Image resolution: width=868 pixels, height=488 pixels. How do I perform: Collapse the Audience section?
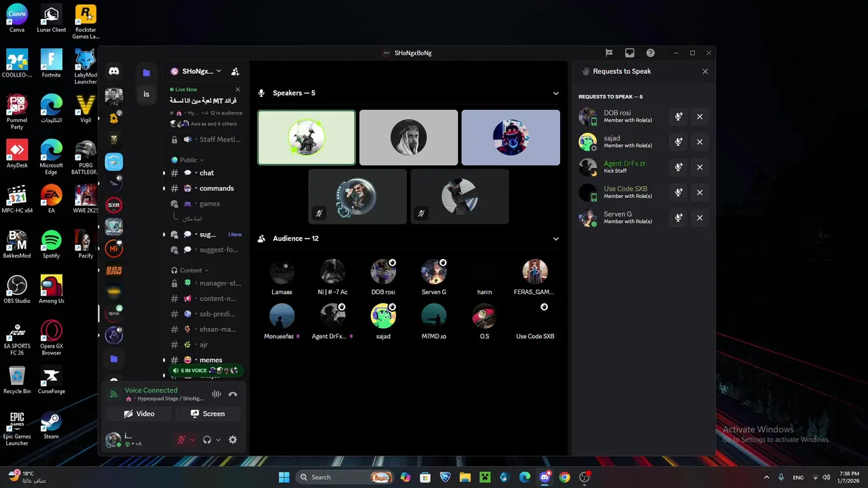556,239
